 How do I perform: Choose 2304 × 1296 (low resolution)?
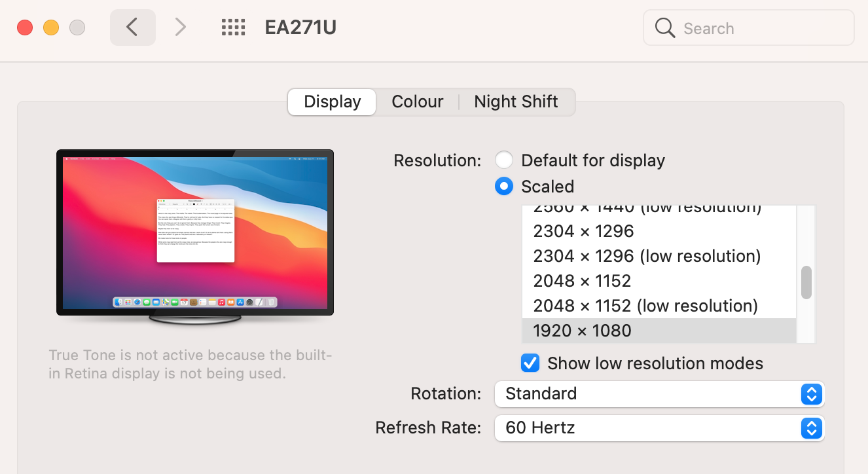click(x=647, y=256)
